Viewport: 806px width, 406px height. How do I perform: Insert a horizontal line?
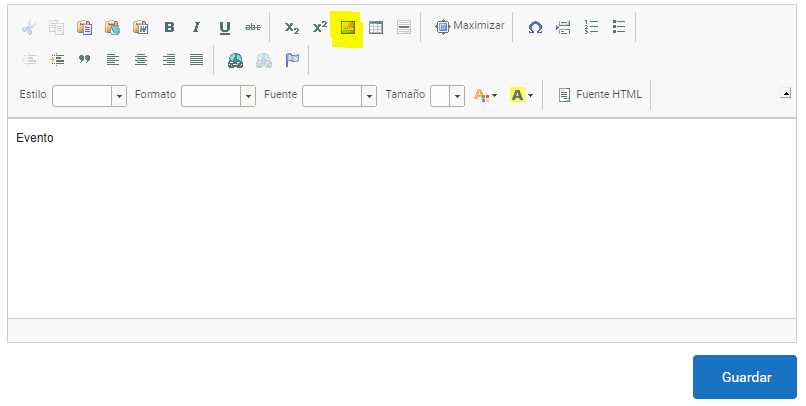[x=404, y=27]
